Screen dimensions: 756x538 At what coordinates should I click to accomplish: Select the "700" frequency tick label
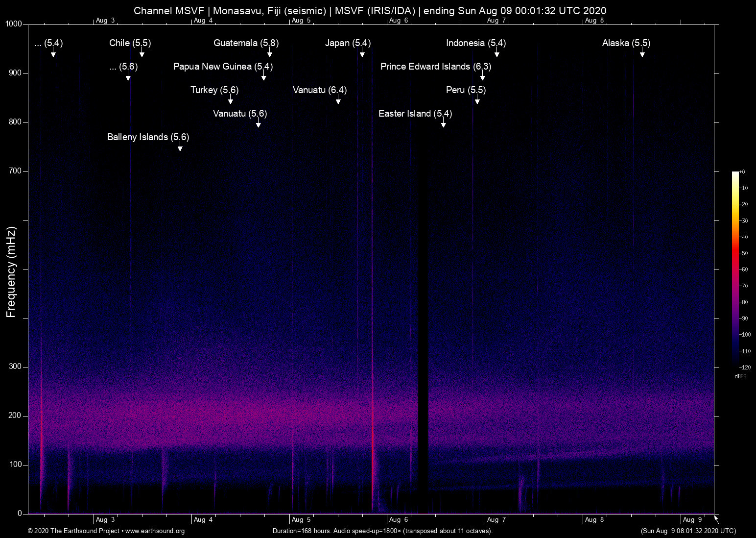(x=15, y=171)
